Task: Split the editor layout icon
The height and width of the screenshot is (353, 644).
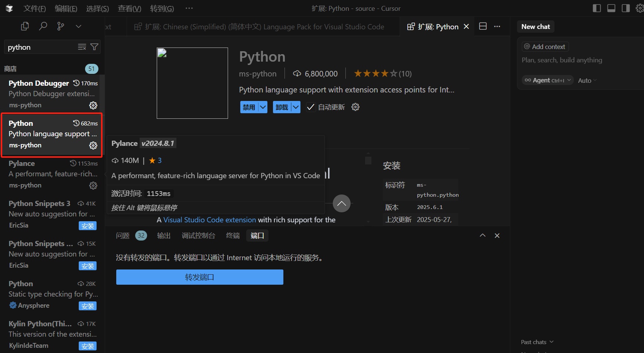Action: tap(483, 26)
